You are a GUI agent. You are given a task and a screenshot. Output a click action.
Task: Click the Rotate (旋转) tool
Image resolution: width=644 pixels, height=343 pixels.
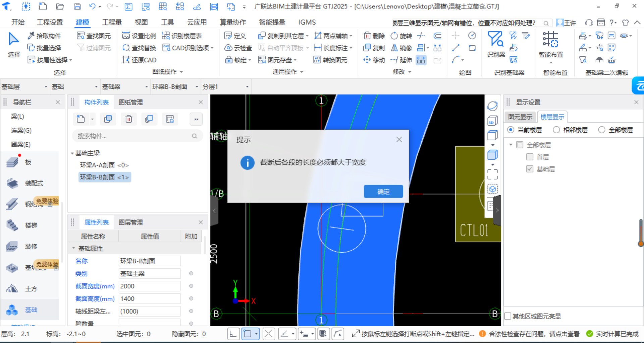click(x=401, y=36)
